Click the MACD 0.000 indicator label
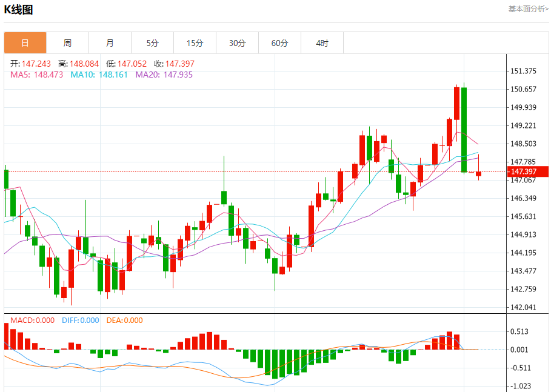 point(32,321)
